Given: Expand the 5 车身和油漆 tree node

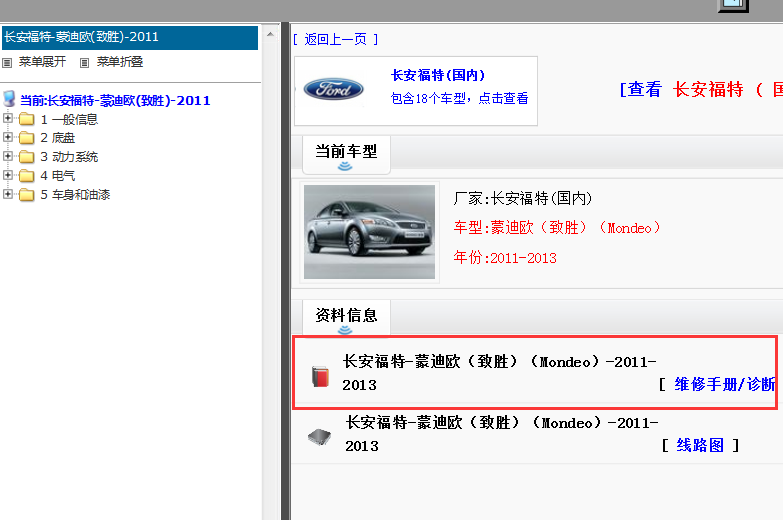Looking at the screenshot, I should tap(7, 194).
